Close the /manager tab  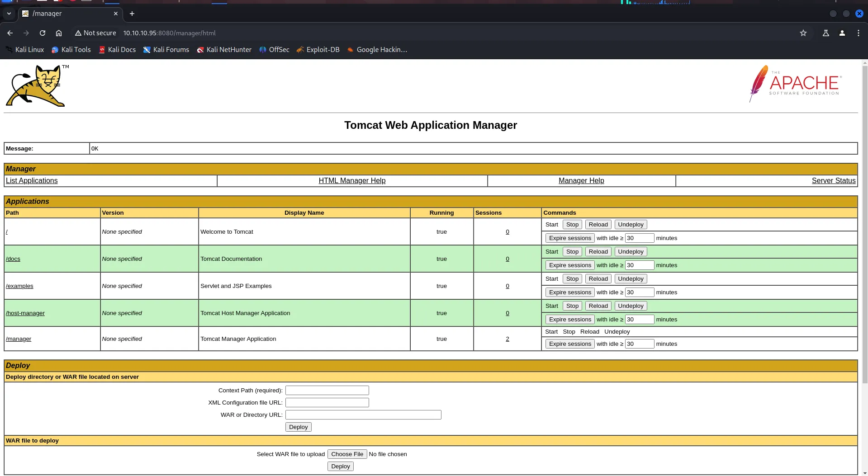click(116, 14)
